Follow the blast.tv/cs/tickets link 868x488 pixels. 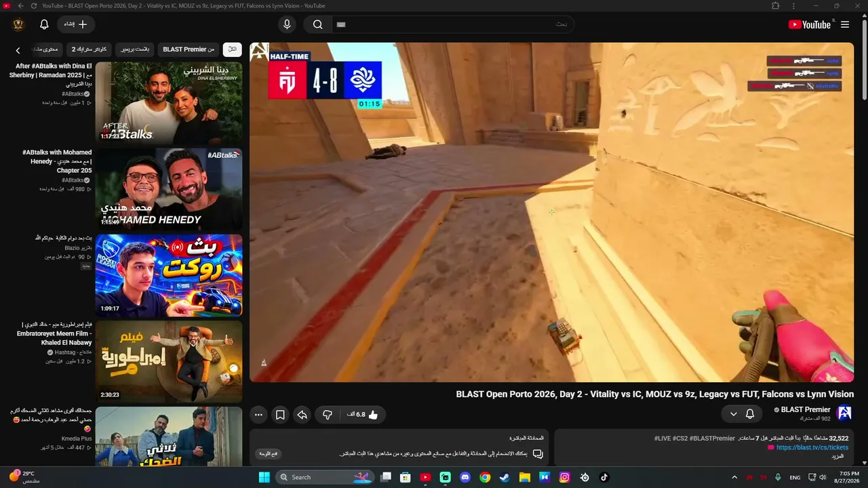(812, 447)
